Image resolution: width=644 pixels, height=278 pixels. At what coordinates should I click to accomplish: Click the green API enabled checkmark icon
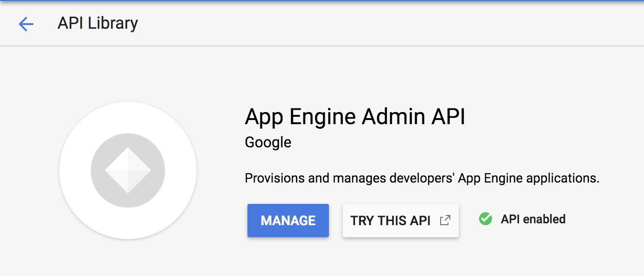pos(486,219)
